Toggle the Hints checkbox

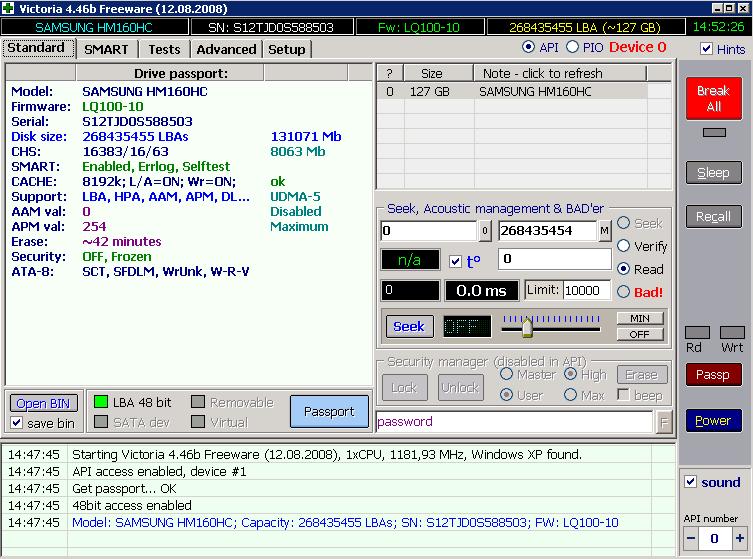pyautogui.click(x=706, y=49)
